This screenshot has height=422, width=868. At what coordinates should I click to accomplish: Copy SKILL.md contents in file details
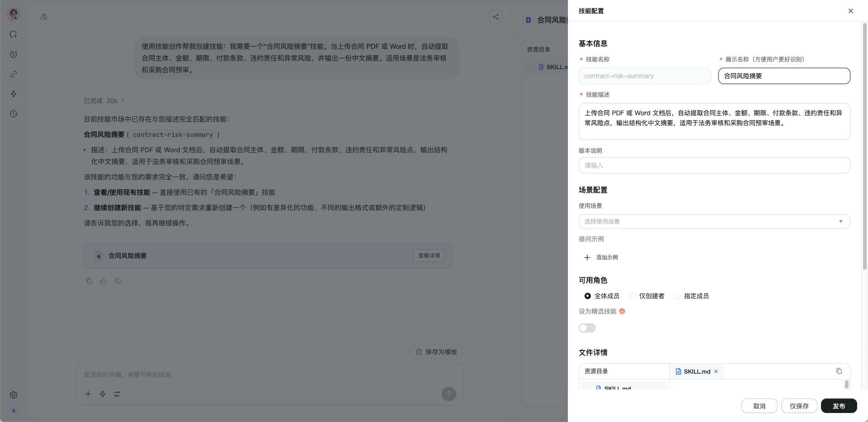tap(839, 371)
